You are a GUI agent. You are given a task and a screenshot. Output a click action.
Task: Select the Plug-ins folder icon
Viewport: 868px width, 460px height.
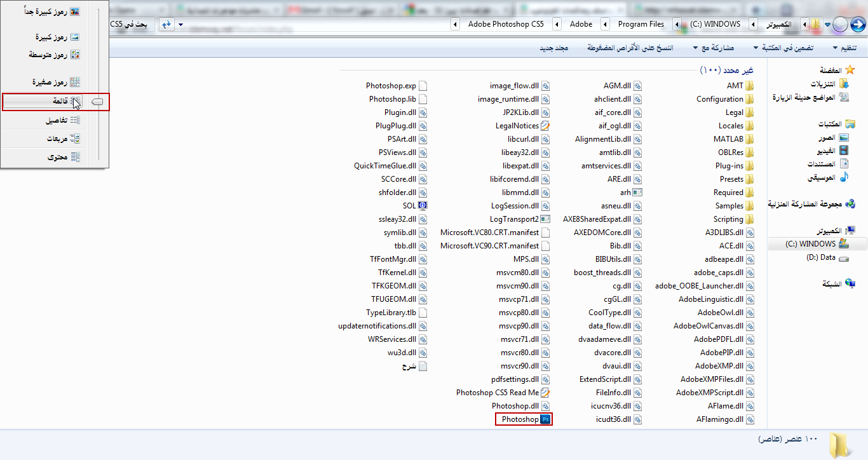pyautogui.click(x=750, y=166)
